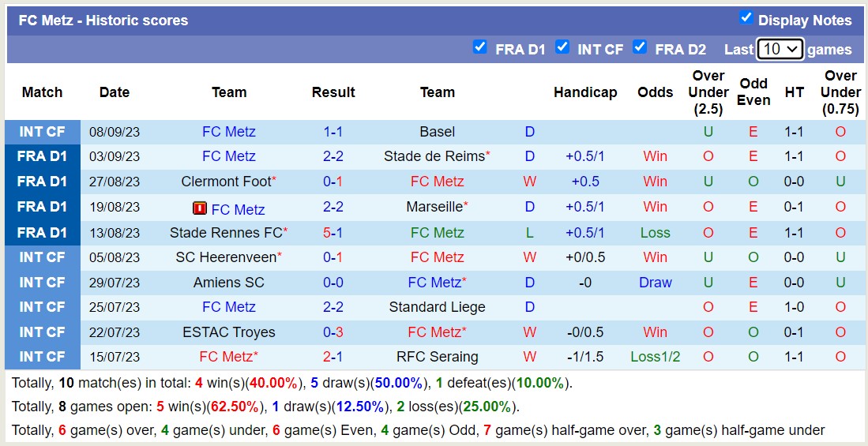868x446 pixels.
Task: Click the RFC Seraing team link
Action: [x=437, y=357]
